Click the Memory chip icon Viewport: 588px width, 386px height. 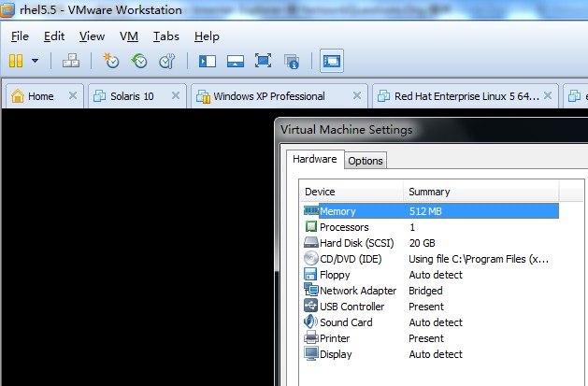point(310,210)
